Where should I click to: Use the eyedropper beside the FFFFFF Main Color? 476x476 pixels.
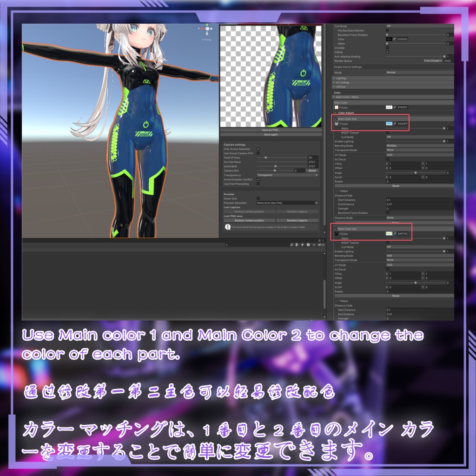pos(395,107)
